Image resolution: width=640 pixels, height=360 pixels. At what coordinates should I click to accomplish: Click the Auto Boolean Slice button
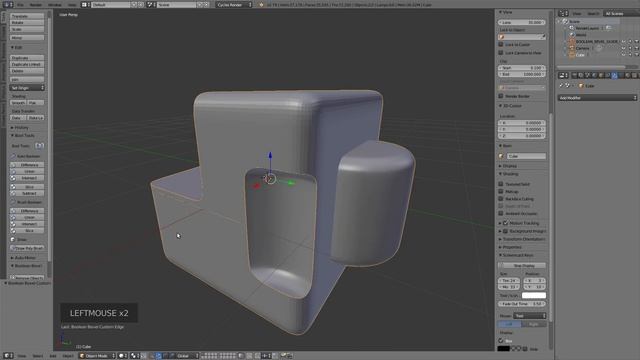[27, 187]
